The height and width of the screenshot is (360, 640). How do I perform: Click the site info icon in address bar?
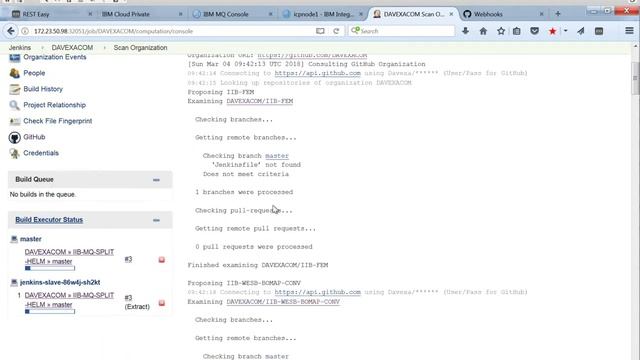(25, 31)
